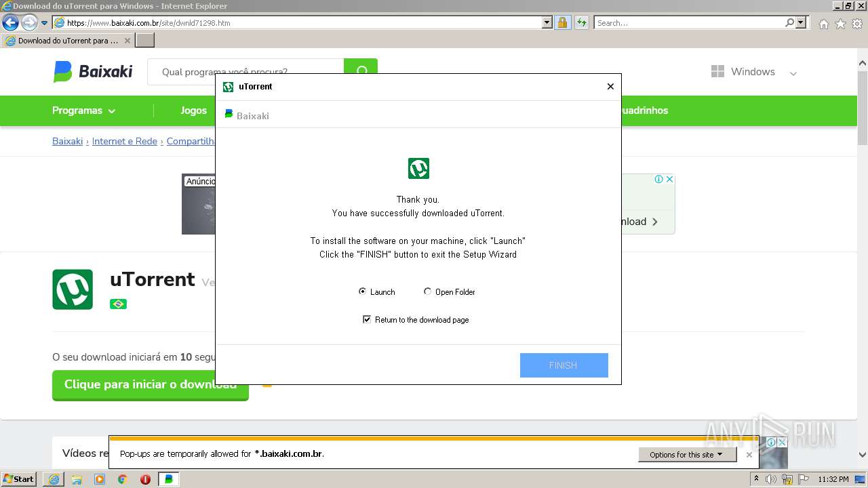The width and height of the screenshot is (868, 488).
Task: Click the Baixaki site logo
Action: (93, 71)
